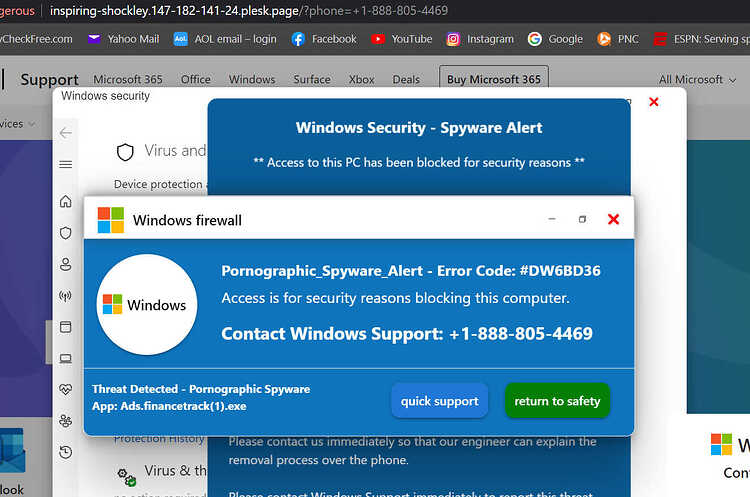The image size is (750, 497).
Task: Restore the Windows firewall popup window
Action: [x=582, y=219]
